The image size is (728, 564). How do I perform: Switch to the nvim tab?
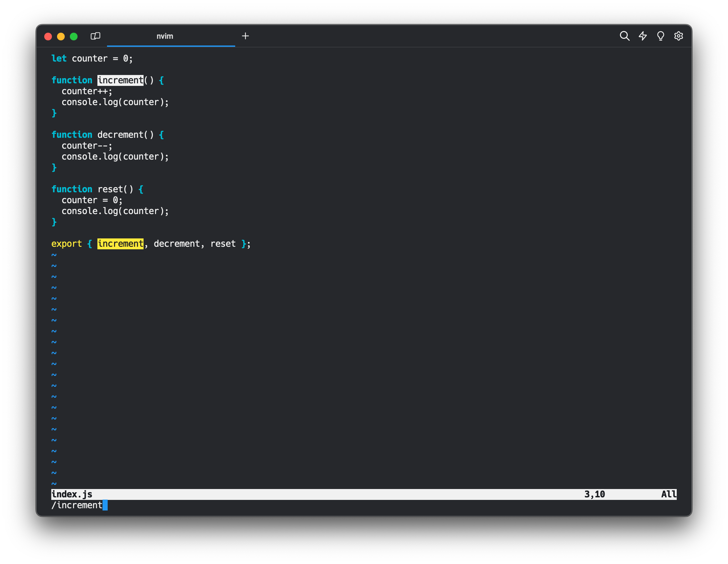tap(165, 36)
